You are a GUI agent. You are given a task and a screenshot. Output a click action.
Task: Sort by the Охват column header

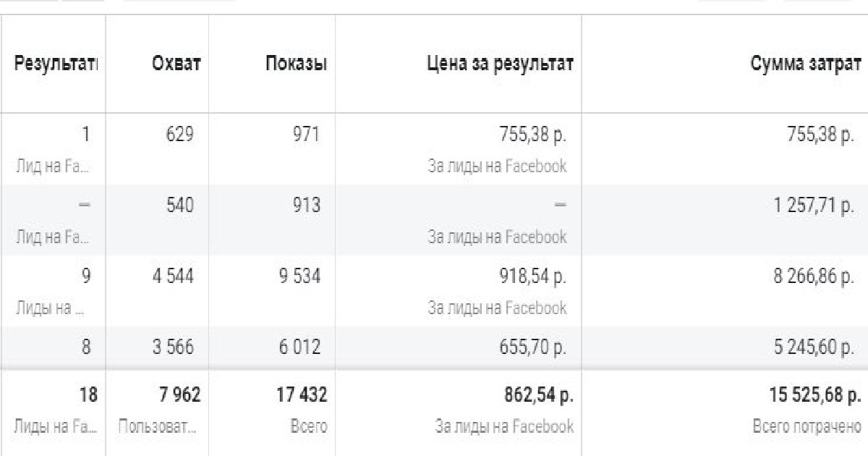(x=176, y=64)
